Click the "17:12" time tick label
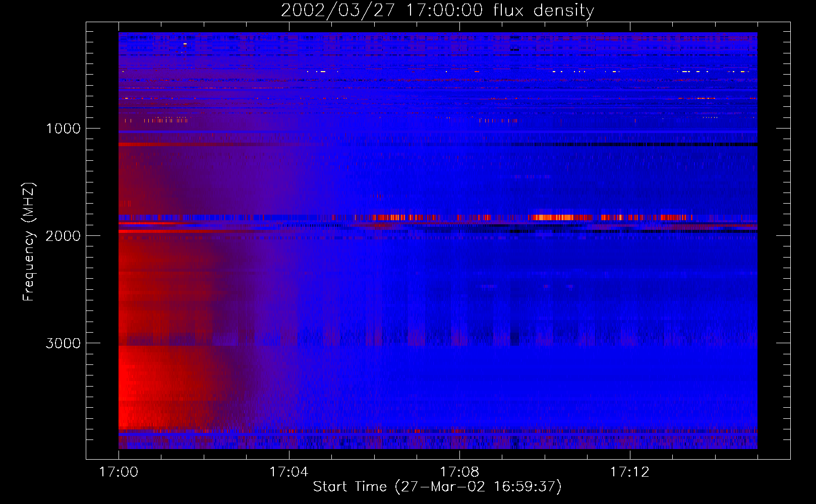 pos(629,472)
